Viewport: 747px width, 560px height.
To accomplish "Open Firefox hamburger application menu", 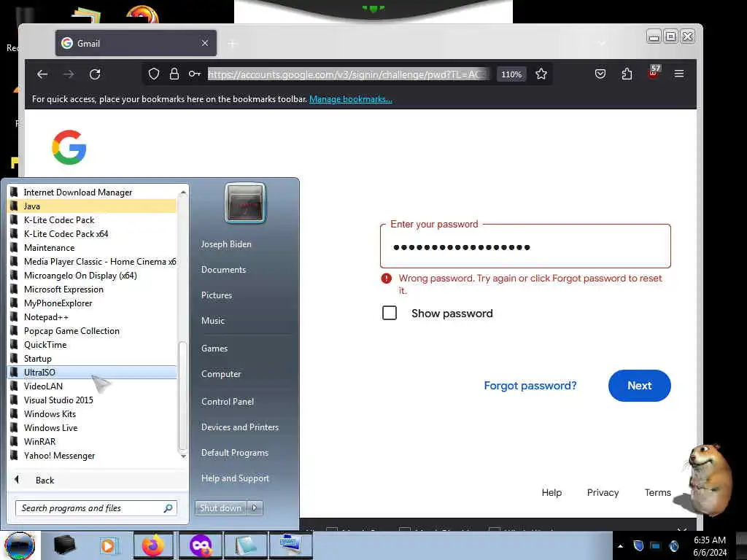I will click(679, 74).
